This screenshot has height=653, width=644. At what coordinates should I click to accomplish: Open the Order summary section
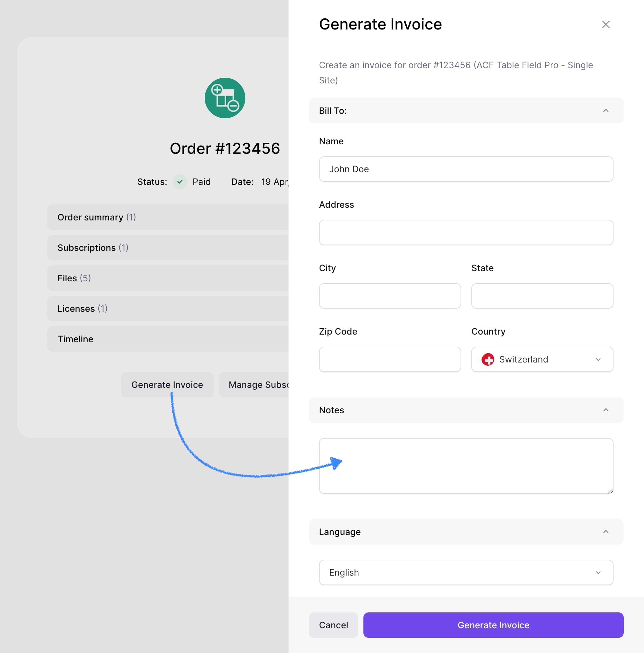click(x=168, y=217)
